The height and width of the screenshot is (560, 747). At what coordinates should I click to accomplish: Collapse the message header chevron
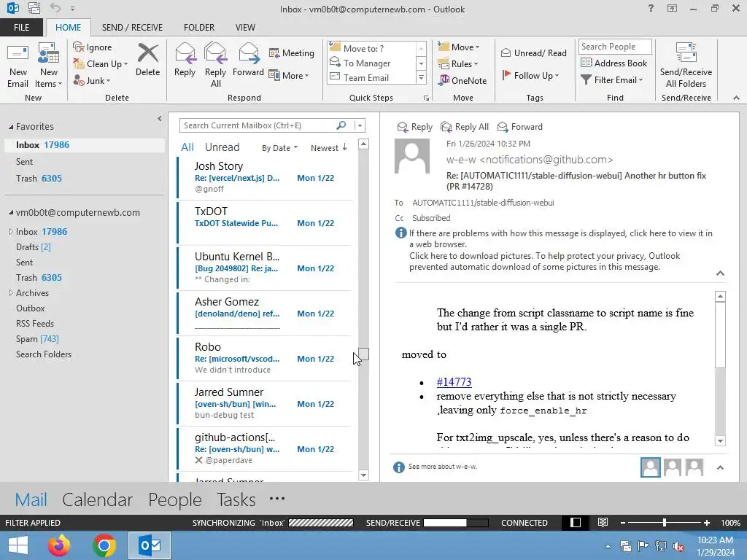(x=720, y=273)
